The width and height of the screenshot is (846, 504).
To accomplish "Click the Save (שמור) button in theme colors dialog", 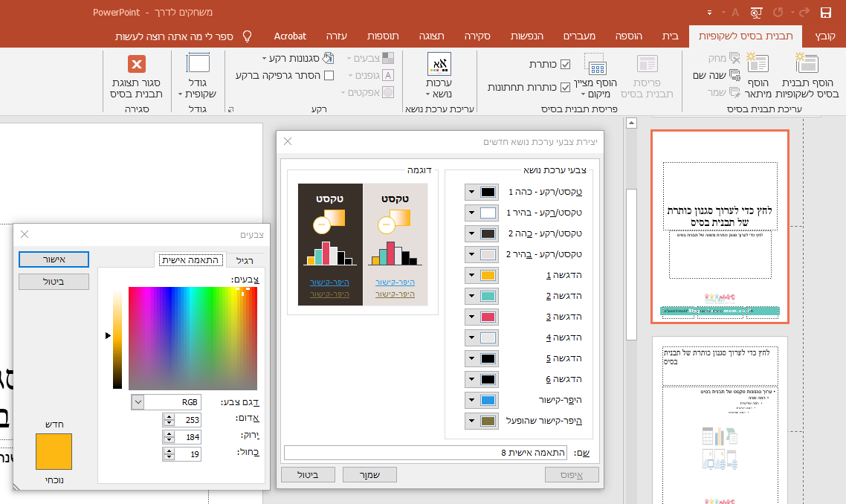I will tap(369, 474).
